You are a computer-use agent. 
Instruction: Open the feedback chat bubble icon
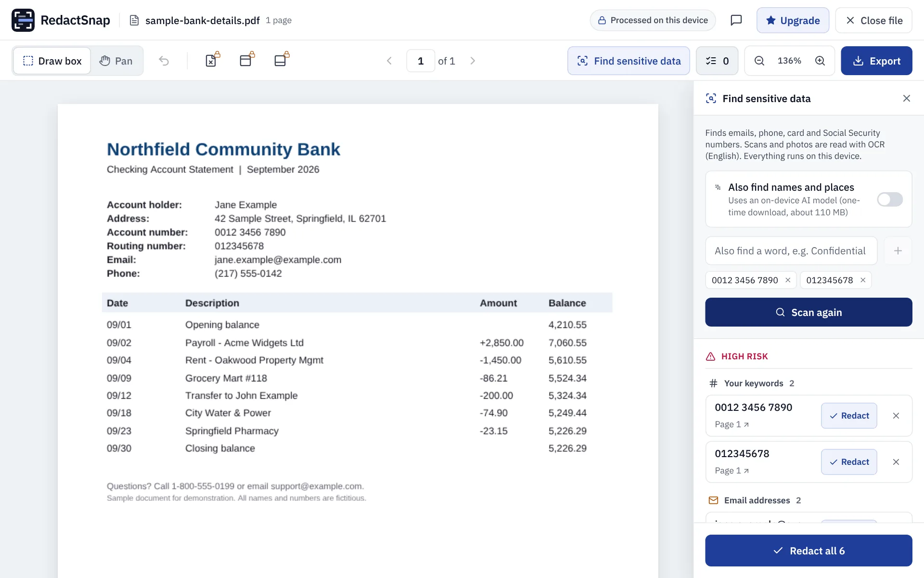(736, 20)
